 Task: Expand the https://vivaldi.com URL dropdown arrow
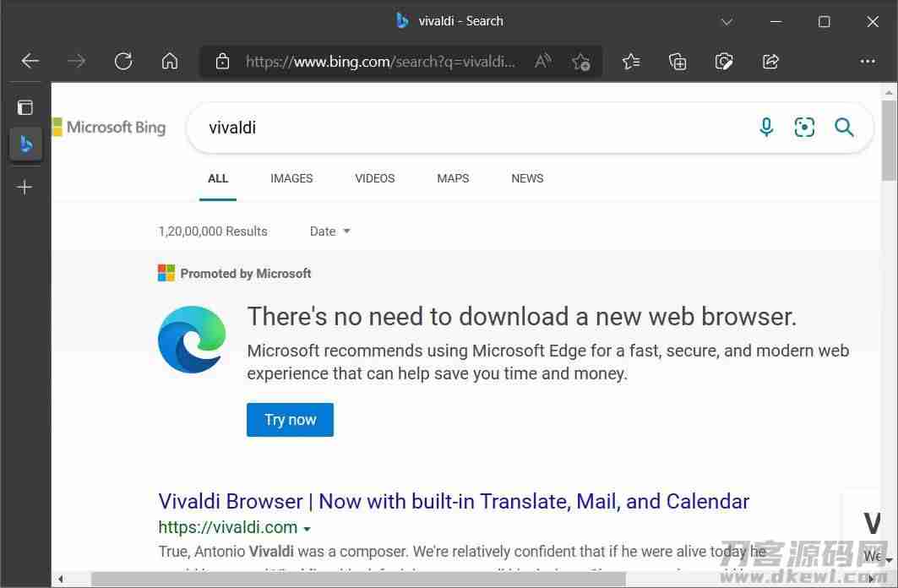(x=307, y=529)
